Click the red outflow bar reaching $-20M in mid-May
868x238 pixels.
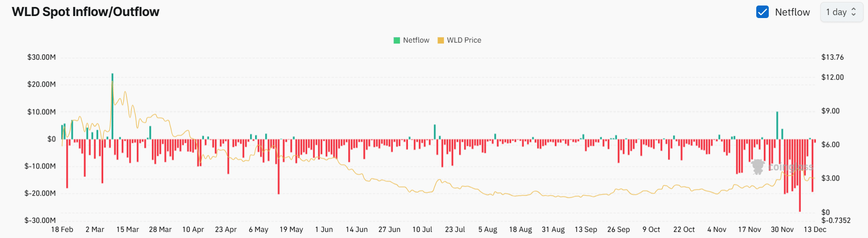point(279,166)
